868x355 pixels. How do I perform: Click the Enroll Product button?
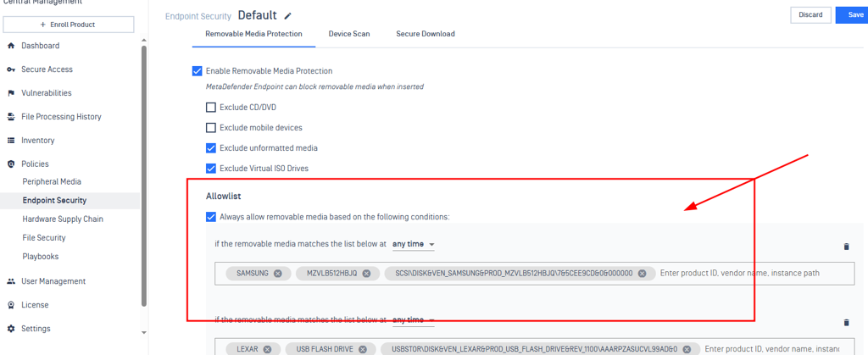tap(69, 25)
